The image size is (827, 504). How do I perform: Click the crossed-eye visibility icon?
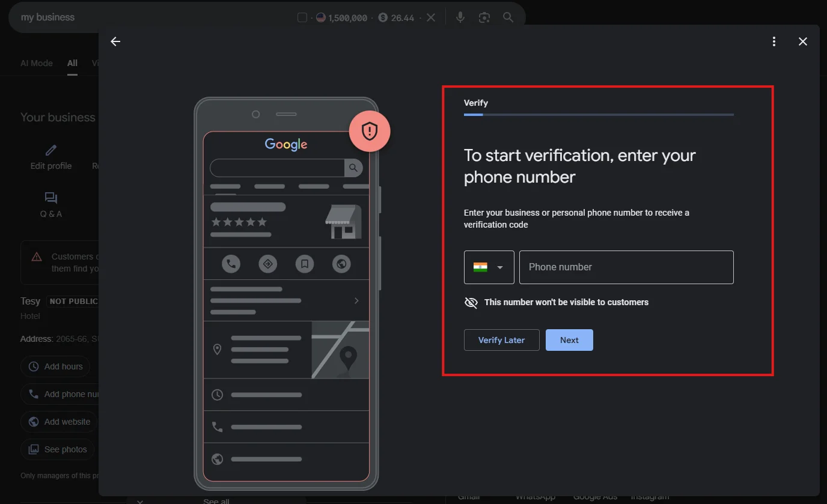click(x=471, y=302)
